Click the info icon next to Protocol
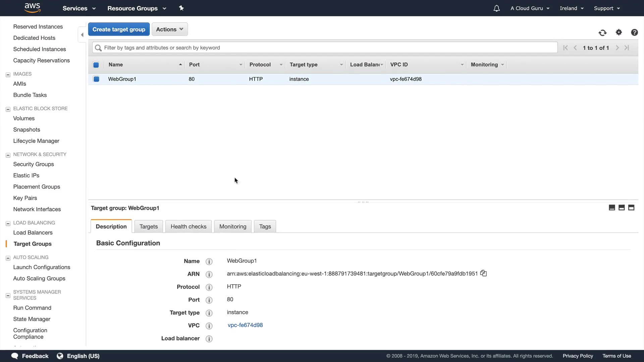The image size is (644, 362). click(209, 287)
